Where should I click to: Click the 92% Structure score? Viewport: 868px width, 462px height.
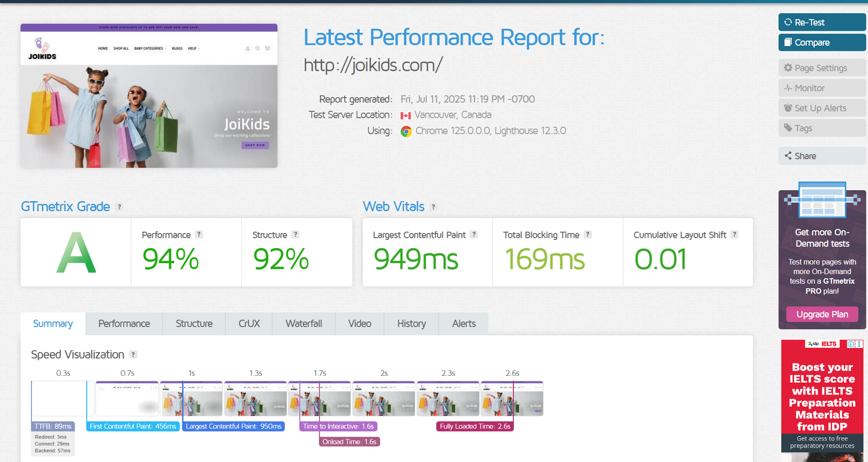pos(281,258)
